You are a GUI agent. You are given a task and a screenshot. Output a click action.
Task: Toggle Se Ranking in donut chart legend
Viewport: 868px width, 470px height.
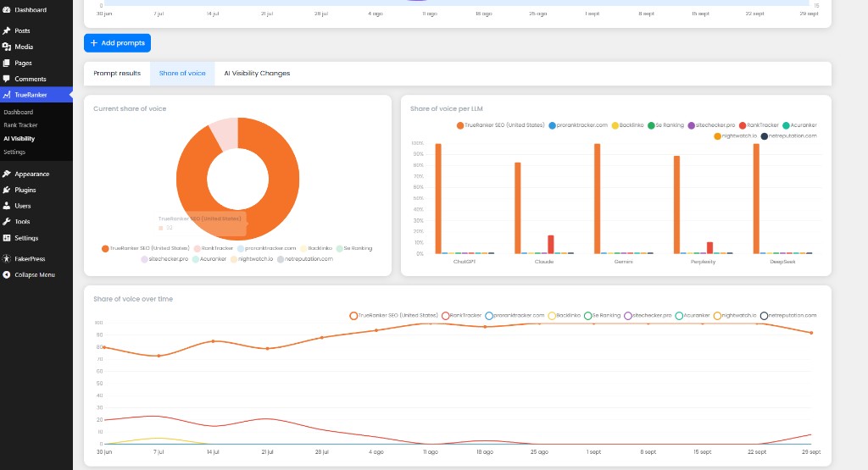[354, 249]
